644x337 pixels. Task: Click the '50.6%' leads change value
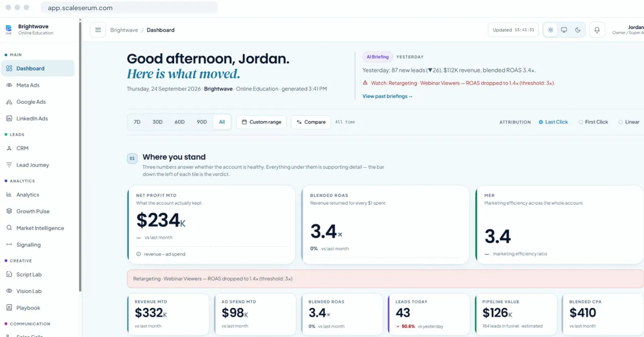pyautogui.click(x=408, y=326)
